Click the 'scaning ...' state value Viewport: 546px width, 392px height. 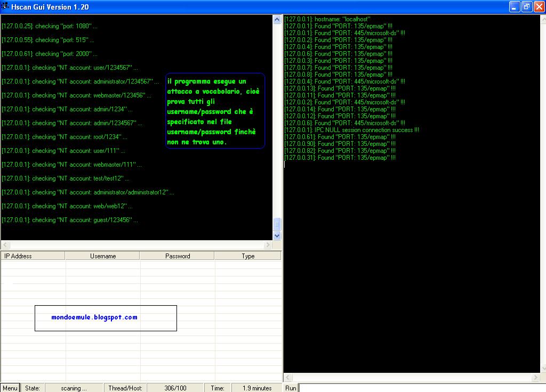click(x=74, y=388)
